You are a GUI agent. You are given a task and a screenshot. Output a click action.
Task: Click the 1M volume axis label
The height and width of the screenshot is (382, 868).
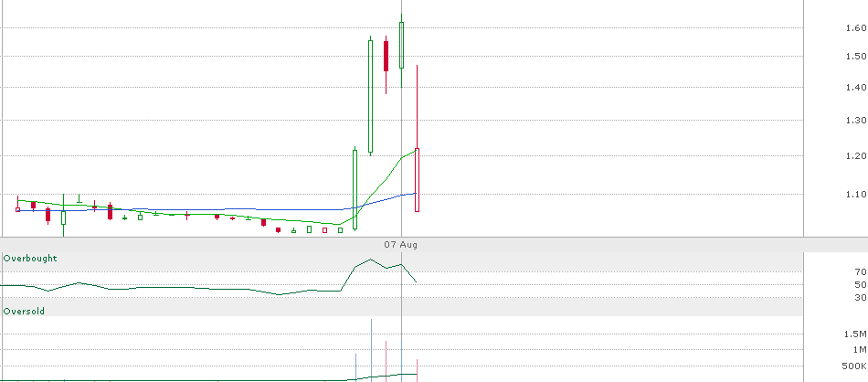pyautogui.click(x=860, y=349)
